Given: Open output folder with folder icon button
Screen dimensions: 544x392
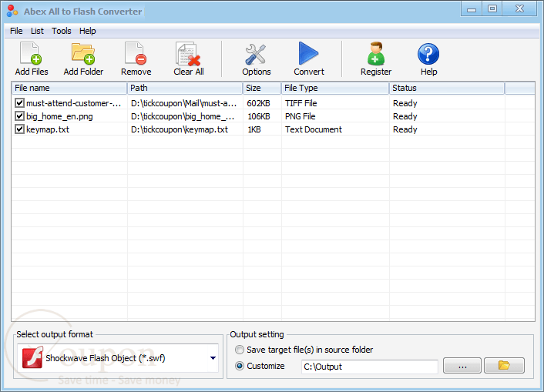Looking at the screenshot, I should 504,365.
